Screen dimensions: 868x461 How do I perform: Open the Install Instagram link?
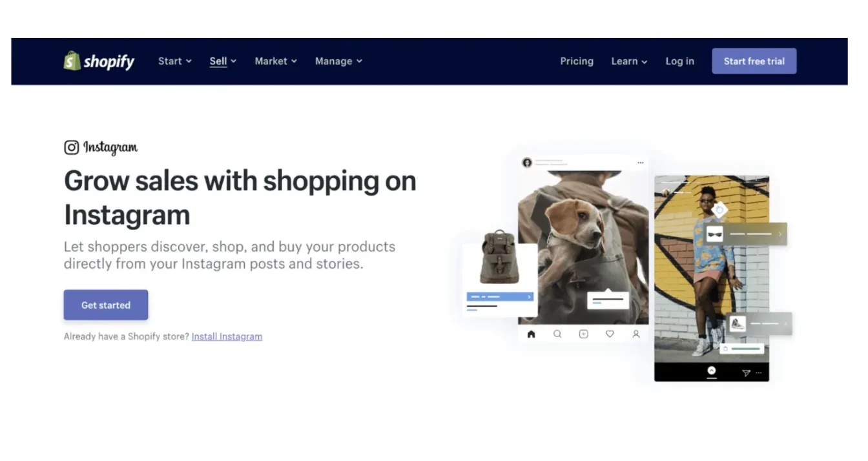pyautogui.click(x=227, y=336)
